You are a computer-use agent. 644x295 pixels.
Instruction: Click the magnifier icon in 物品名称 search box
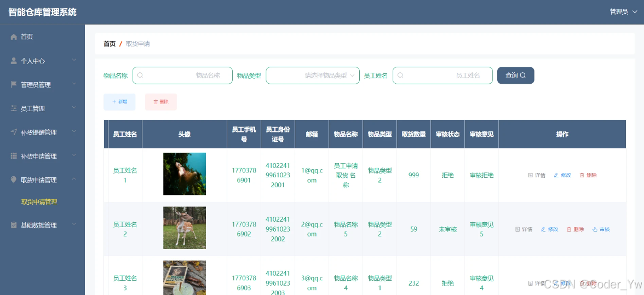140,76
